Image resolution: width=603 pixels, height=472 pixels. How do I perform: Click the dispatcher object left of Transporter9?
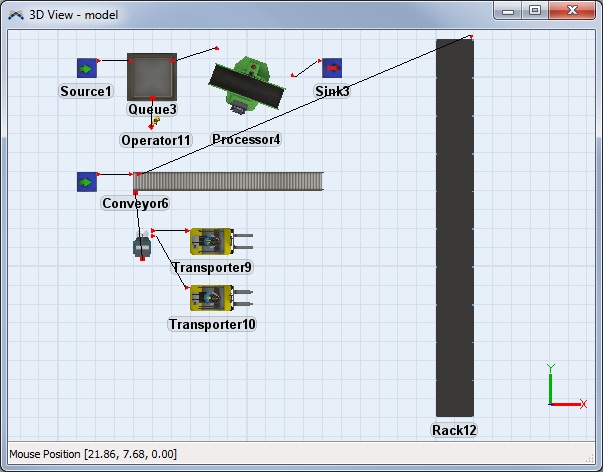point(142,245)
